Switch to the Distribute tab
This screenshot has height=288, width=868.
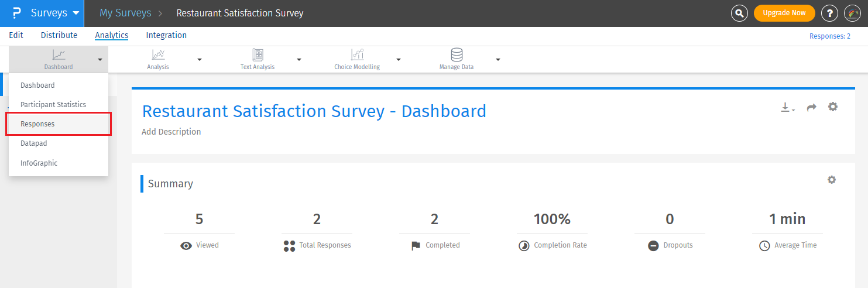59,35
